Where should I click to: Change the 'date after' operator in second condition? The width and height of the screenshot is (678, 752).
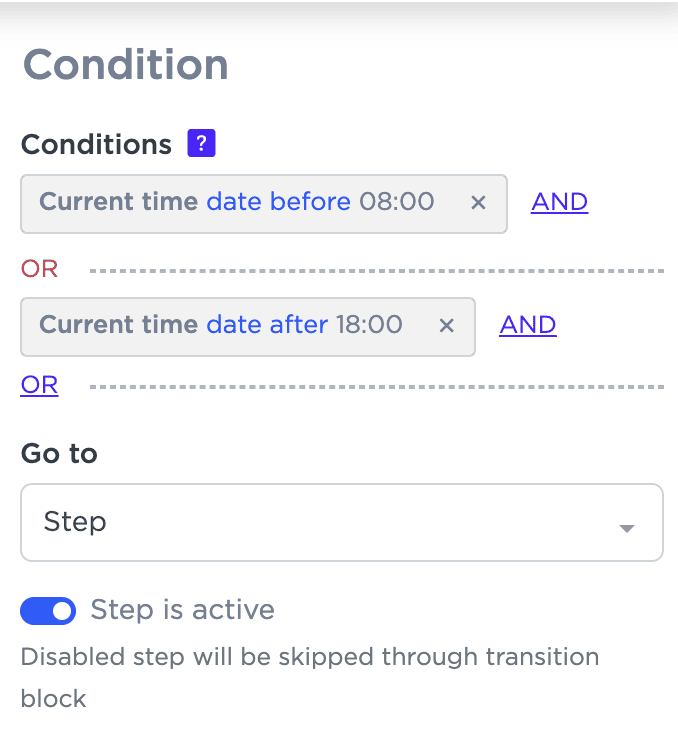click(x=267, y=325)
